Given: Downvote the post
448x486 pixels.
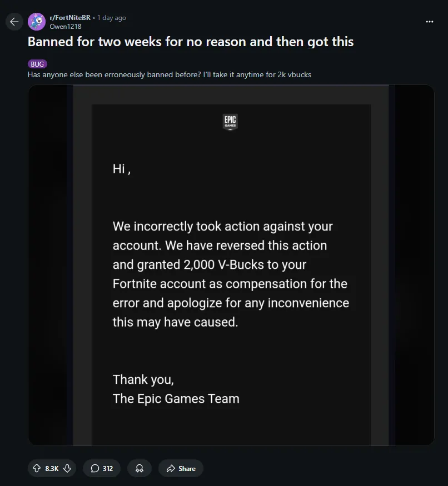Looking at the screenshot, I should [67, 468].
